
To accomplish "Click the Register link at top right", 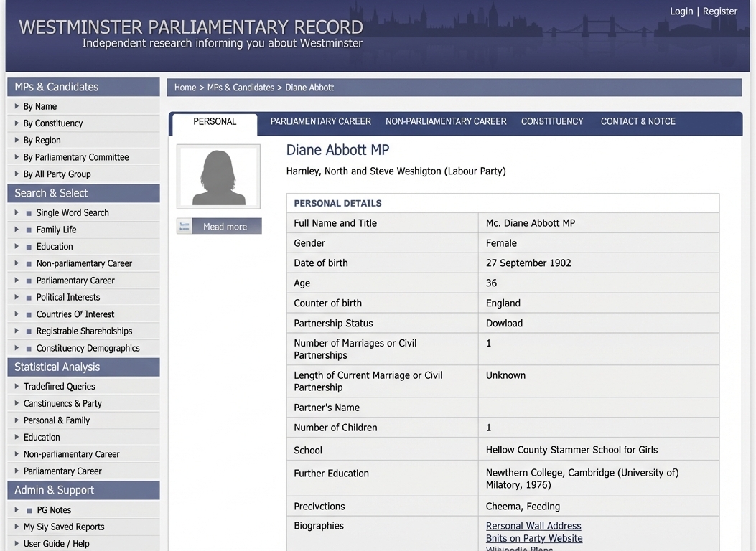I will tap(722, 11).
